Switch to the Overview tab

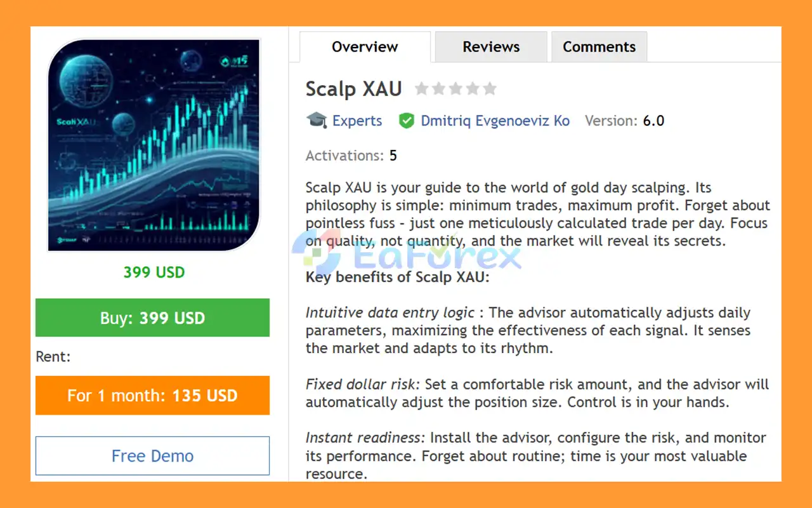(x=365, y=47)
